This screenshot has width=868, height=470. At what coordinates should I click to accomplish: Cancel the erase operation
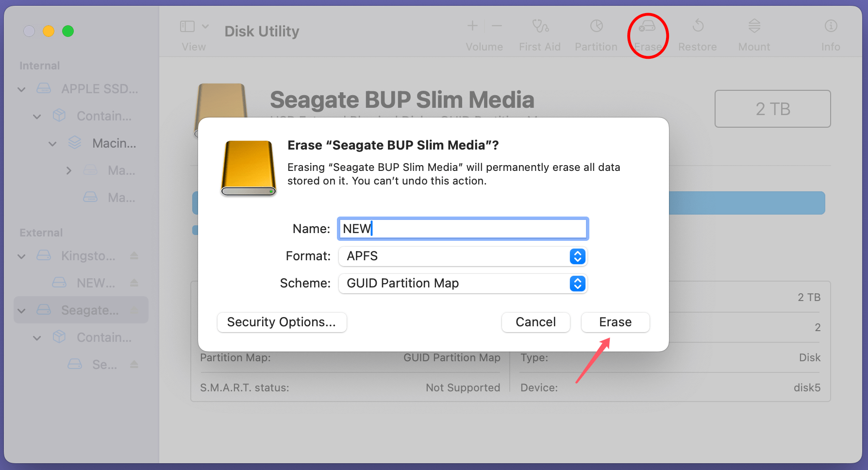535,322
